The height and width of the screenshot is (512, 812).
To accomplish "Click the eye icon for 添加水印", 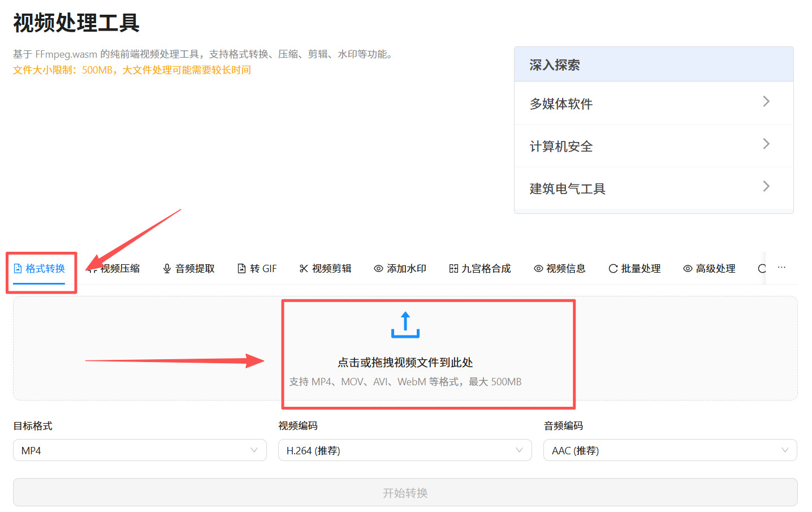I will coord(378,269).
